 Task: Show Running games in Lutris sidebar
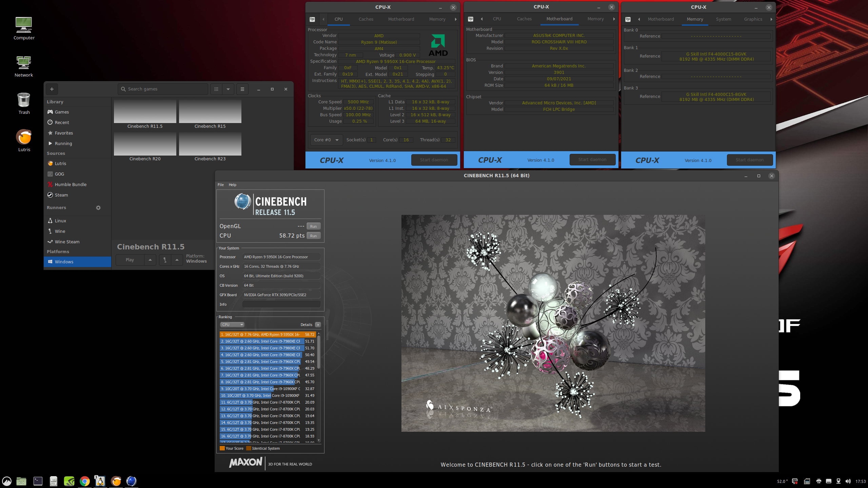click(x=78, y=143)
